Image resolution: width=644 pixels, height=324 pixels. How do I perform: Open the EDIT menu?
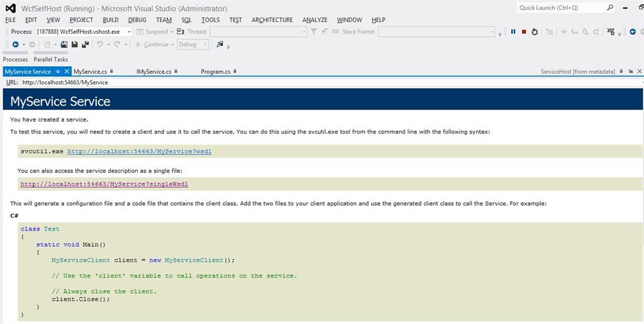tap(31, 20)
